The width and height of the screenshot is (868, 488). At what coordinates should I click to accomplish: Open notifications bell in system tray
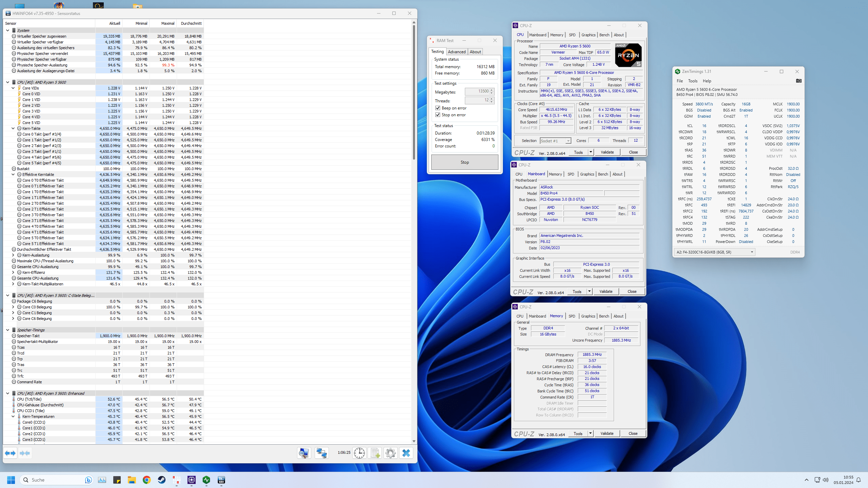pos(859,480)
